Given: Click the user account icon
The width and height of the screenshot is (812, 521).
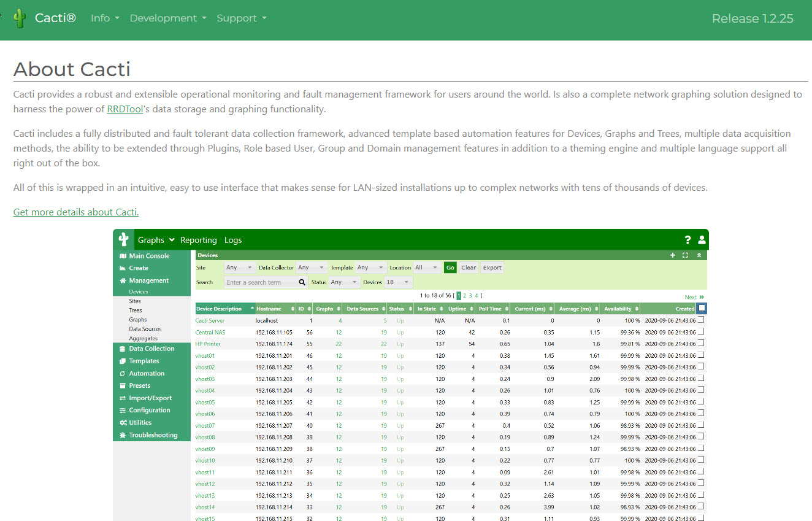Looking at the screenshot, I should coord(702,240).
